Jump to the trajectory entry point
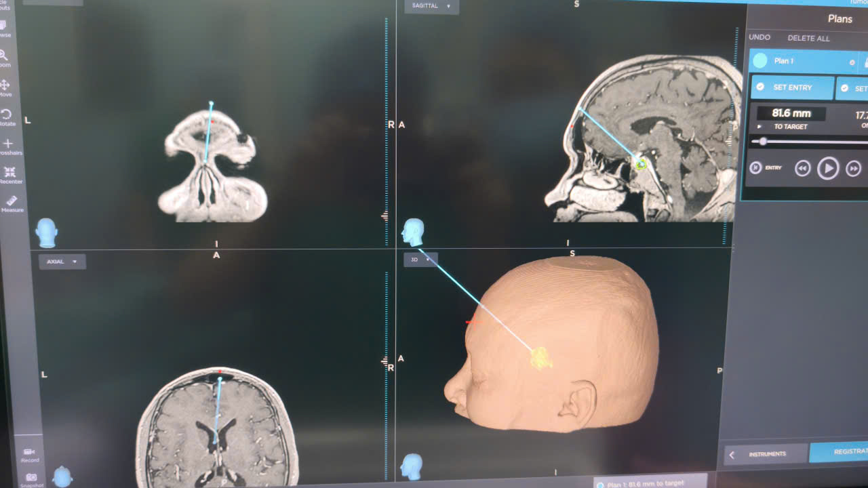This screenshot has width=868, height=488. click(x=767, y=167)
